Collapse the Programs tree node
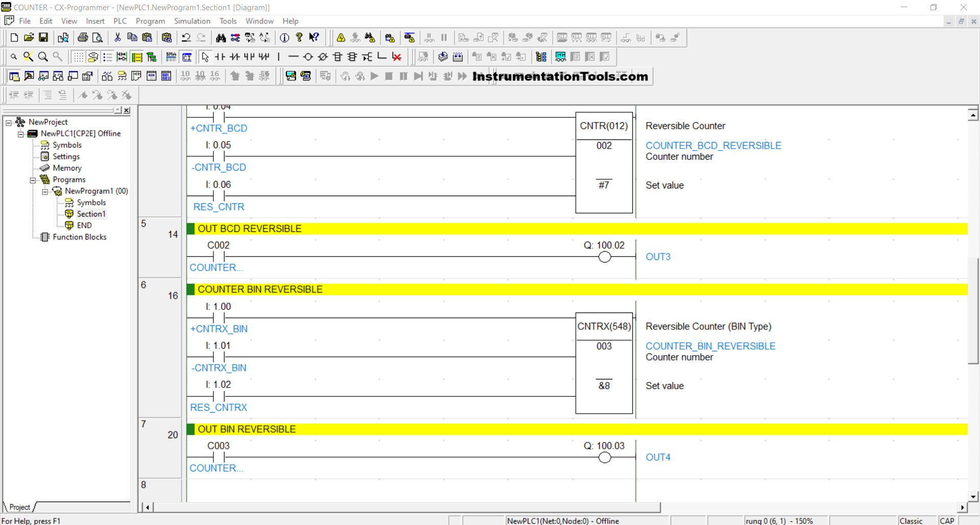The height and width of the screenshot is (525, 980). tap(33, 180)
